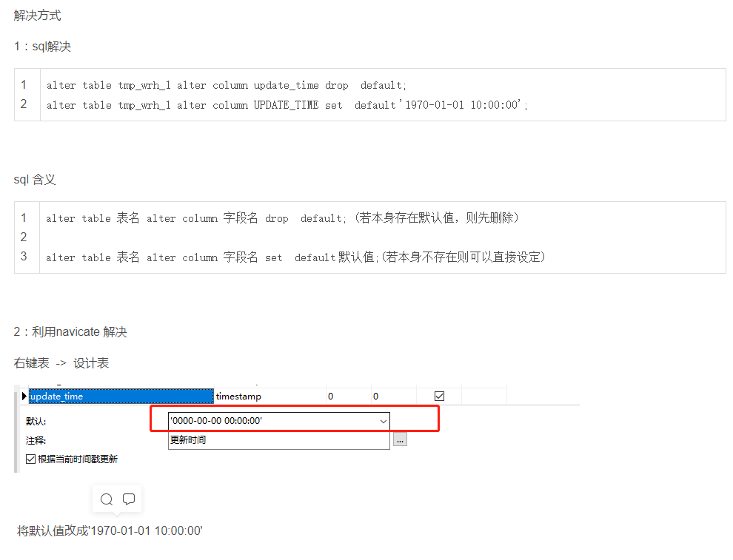
Task: Open the ellipsis button beside the 注释 field
Action: 400,439
